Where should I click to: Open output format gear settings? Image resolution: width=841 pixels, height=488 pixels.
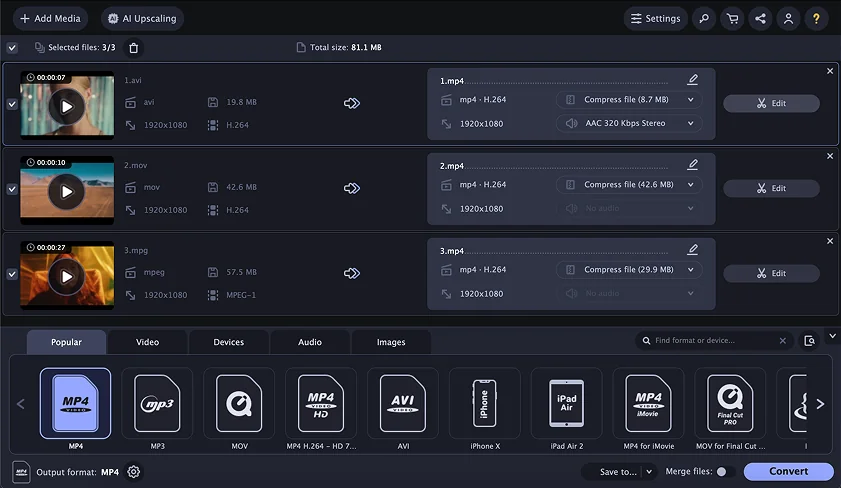click(134, 472)
